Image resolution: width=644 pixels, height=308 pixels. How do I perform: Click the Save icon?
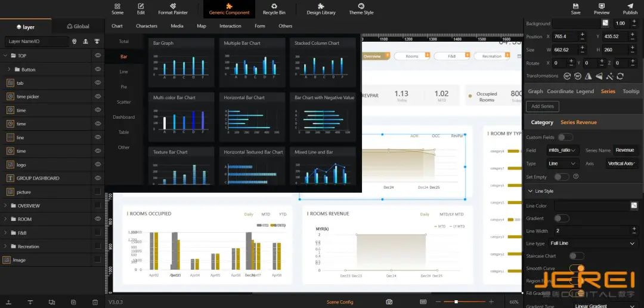click(575, 8)
